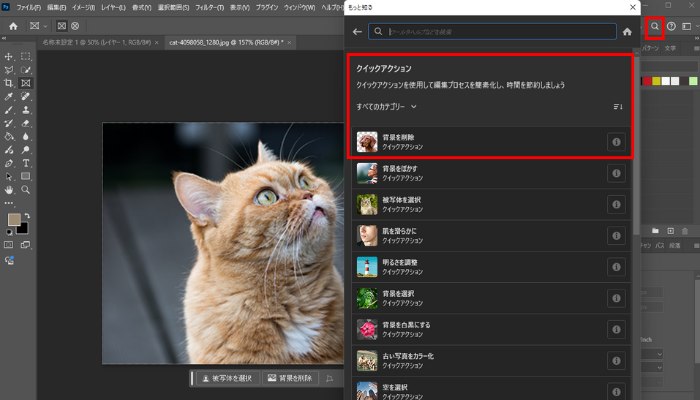The width and height of the screenshot is (700, 400).
Task: Open the Help question mark icon
Action: [671, 26]
